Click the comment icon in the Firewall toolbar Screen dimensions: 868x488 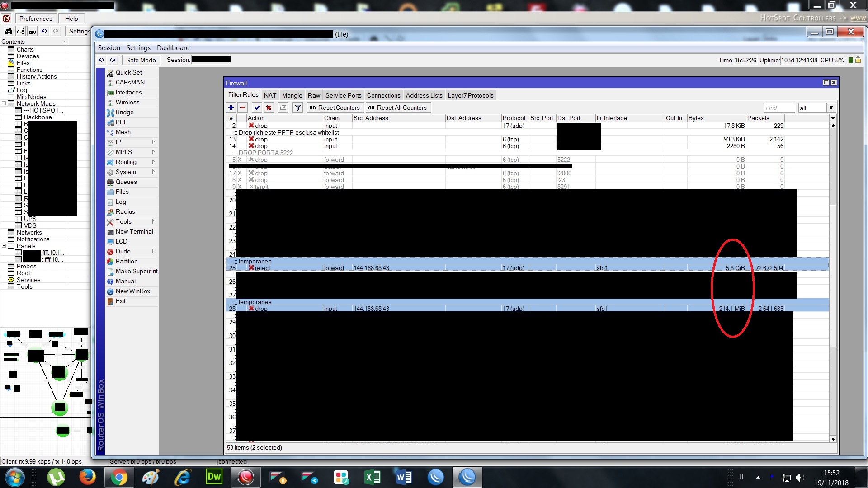coord(283,108)
